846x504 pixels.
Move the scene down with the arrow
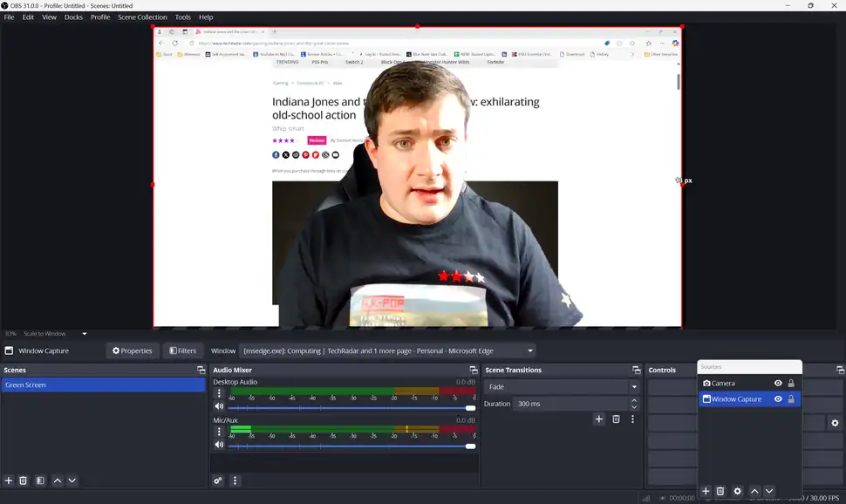tap(72, 480)
